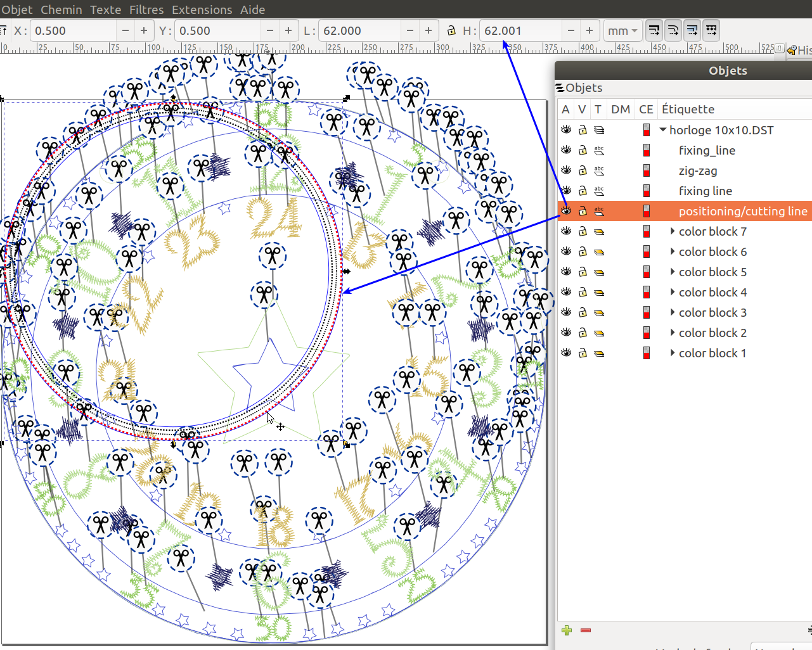Open the Extensions menu
Image resolution: width=812 pixels, height=650 pixels.
tap(202, 10)
